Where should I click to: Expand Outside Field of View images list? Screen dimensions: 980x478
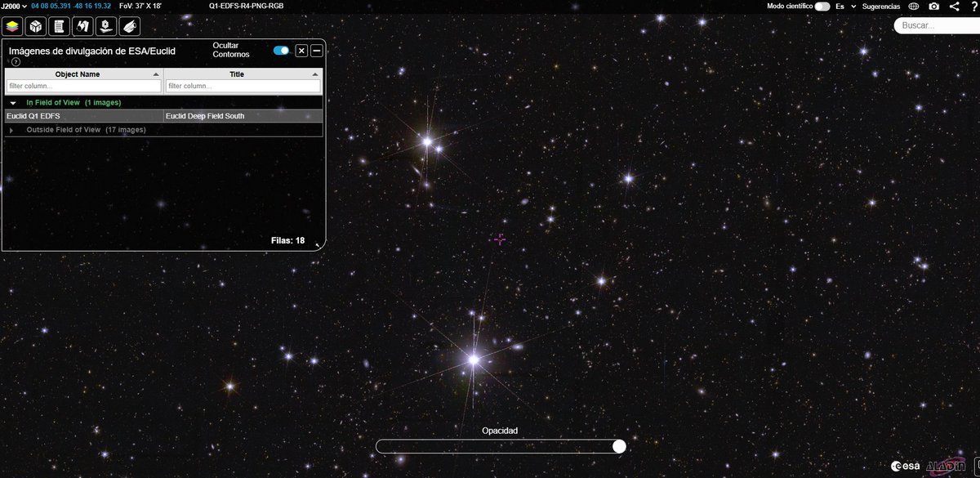12,129
